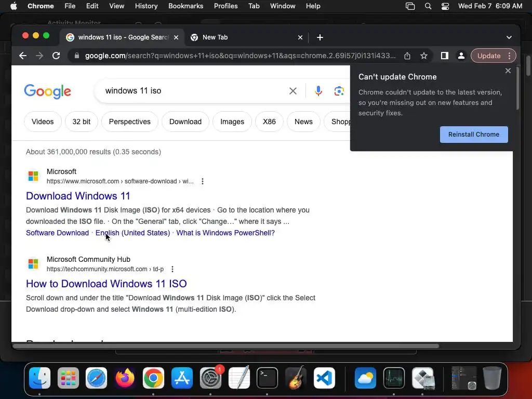This screenshot has width=532, height=399.
Task: Open Finder from the Dock
Action: point(39,378)
